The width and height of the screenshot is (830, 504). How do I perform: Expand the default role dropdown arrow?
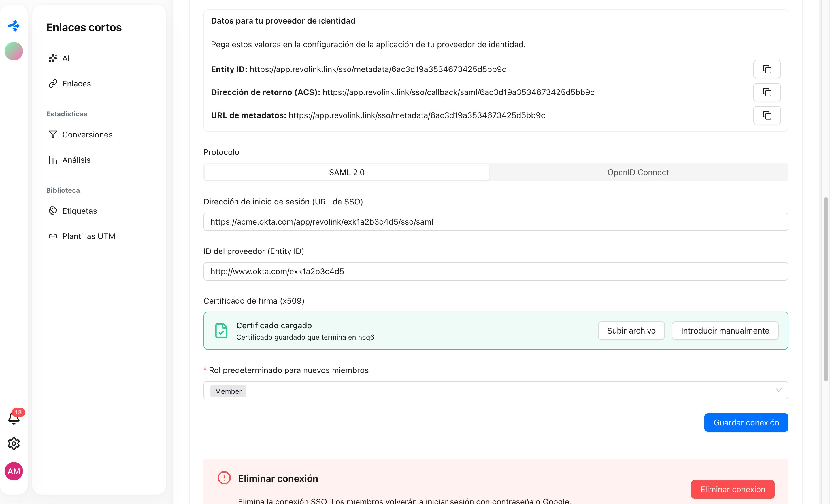point(778,390)
